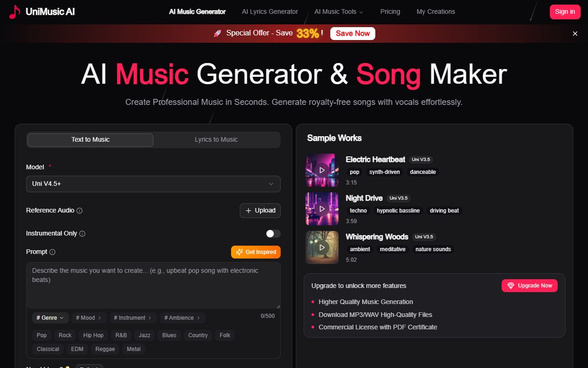Image resolution: width=588 pixels, height=368 pixels.
Task: Click inside the music prompt text area
Action: coord(153,285)
